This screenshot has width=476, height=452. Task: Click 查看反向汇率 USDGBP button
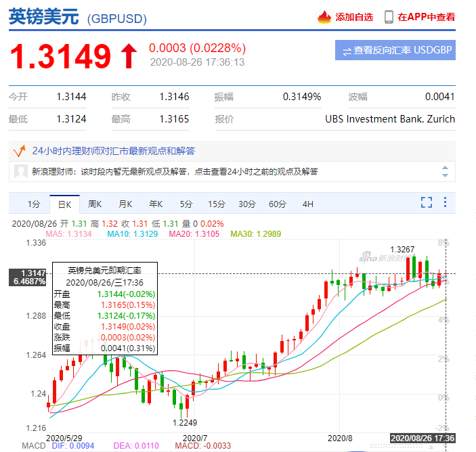[x=395, y=51]
